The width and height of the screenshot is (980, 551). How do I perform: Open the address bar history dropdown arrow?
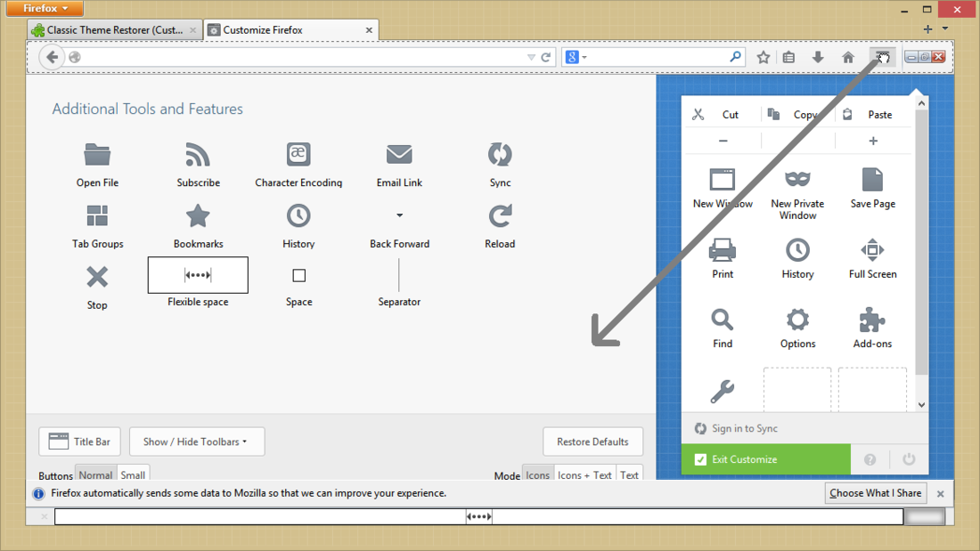tap(531, 58)
